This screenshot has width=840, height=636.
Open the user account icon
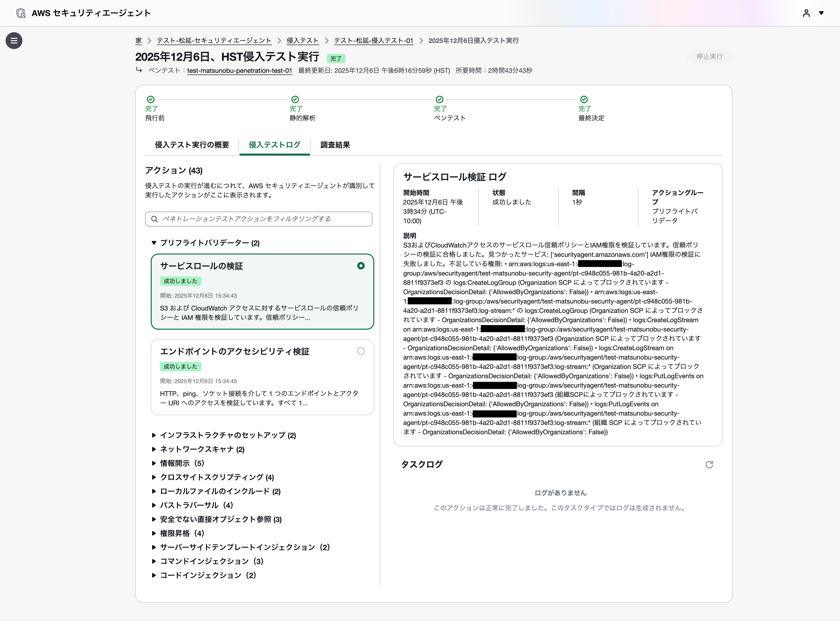(806, 13)
